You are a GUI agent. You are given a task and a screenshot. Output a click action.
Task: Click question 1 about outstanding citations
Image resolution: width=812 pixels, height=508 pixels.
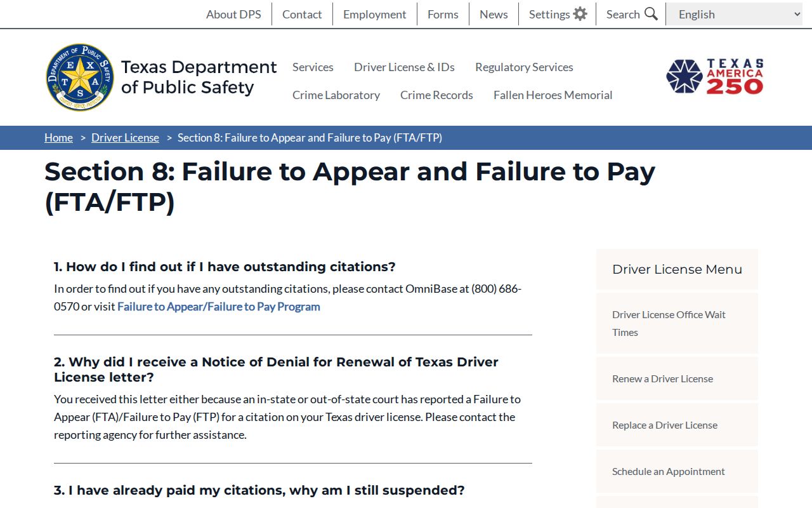[225, 267]
